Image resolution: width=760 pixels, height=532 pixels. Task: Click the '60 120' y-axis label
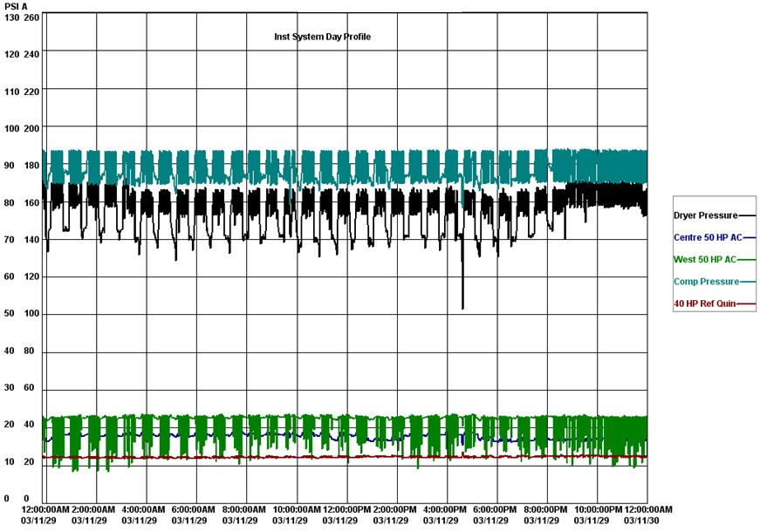tap(22, 276)
